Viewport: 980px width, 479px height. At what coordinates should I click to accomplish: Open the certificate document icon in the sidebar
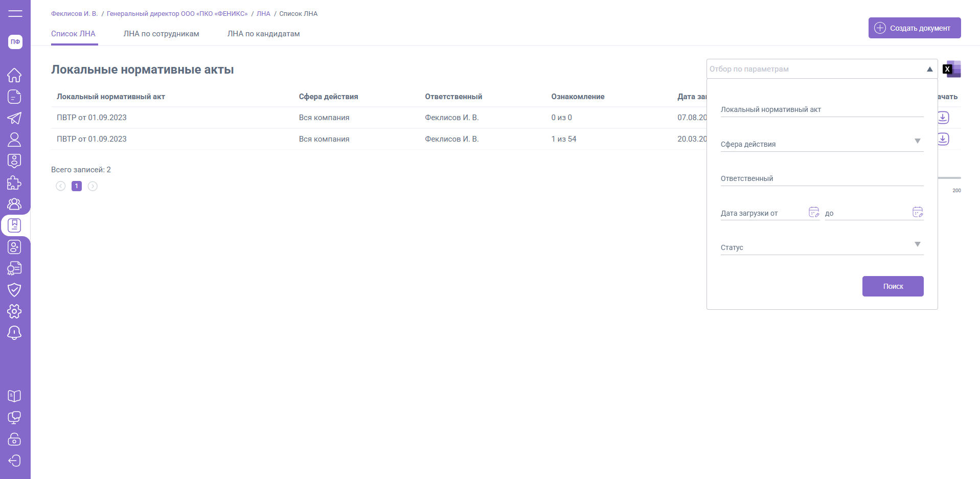click(14, 268)
